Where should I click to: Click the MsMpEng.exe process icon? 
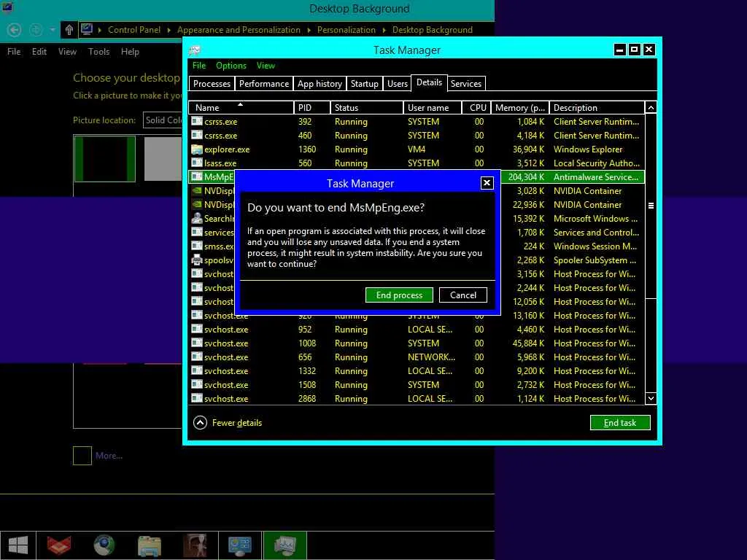point(197,176)
